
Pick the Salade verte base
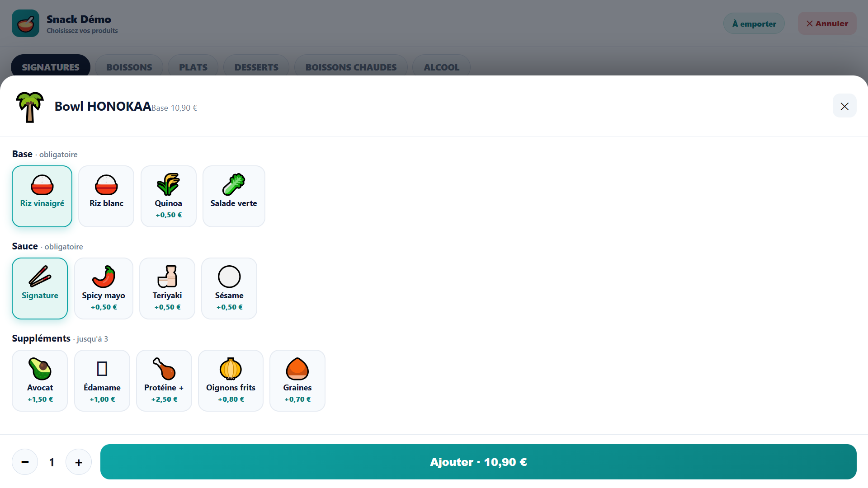click(234, 196)
